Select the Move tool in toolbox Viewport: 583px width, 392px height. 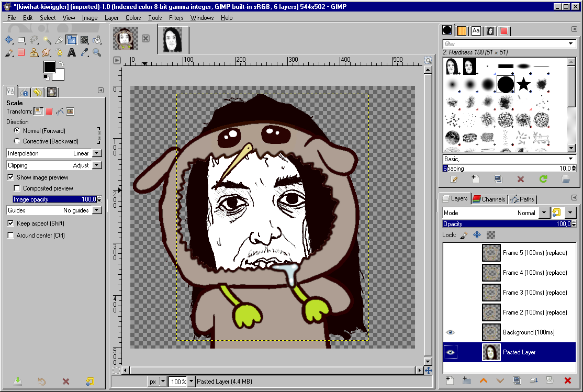pyautogui.click(x=8, y=40)
